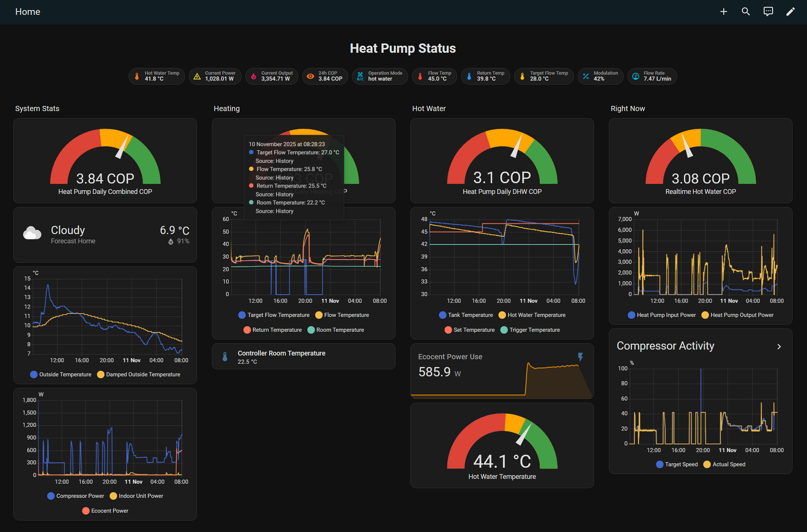The width and height of the screenshot is (807, 532).
Task: Open the Target Flow Temp badge
Action: (x=543, y=76)
